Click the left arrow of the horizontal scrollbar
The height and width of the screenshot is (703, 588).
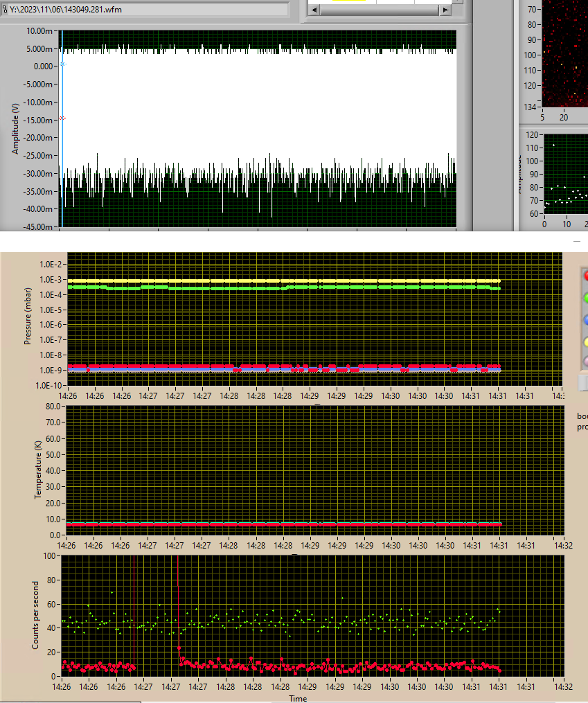point(314,10)
